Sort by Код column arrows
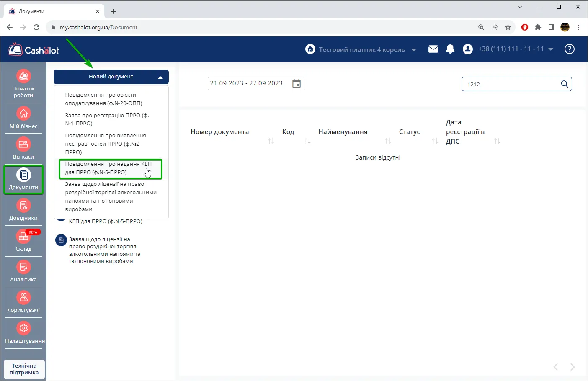 (x=307, y=141)
